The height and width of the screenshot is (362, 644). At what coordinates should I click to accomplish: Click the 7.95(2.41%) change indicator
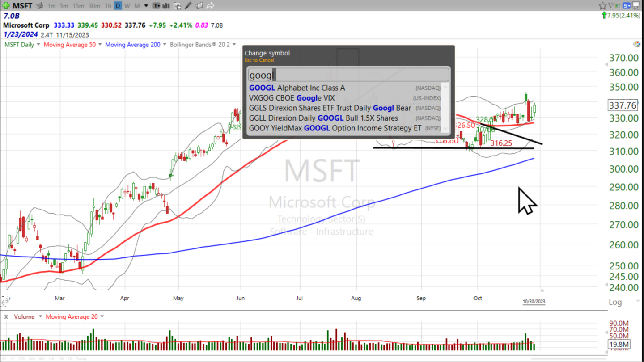click(621, 16)
